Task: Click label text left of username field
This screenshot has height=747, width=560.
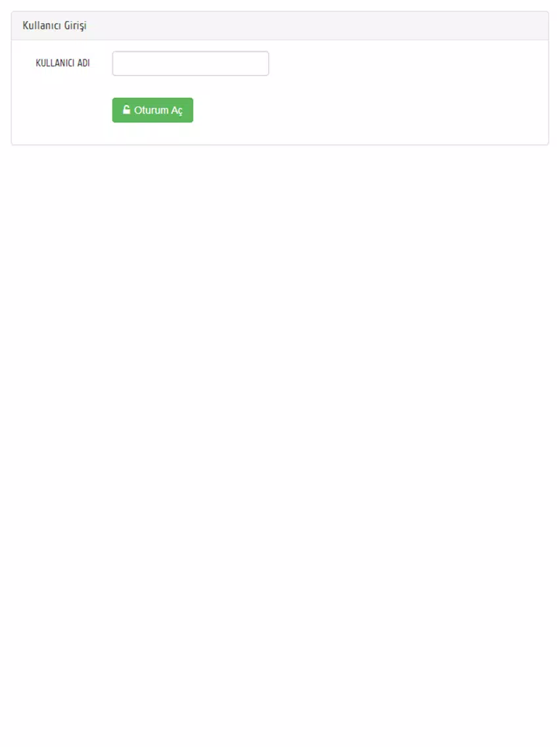Action: 63,63
